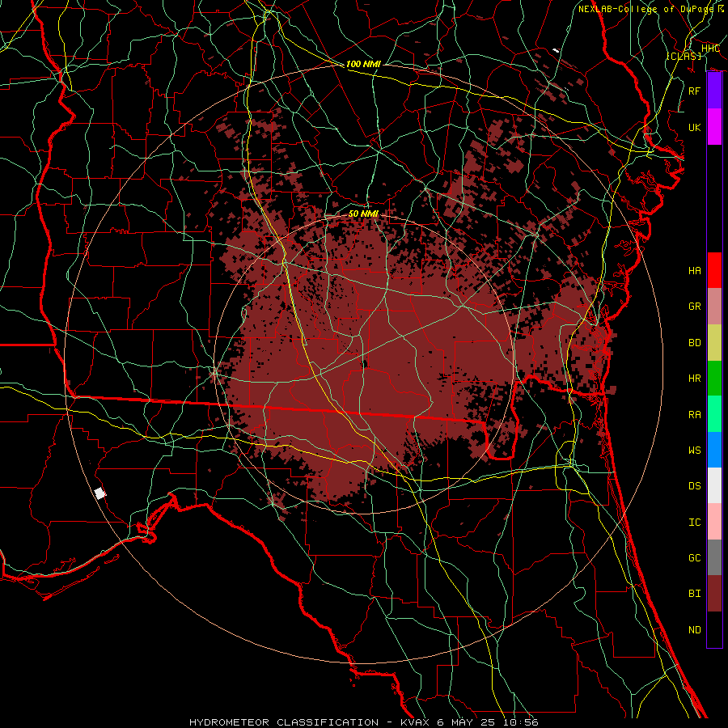This screenshot has height=728, width=728.
Task: Click the HHC product label
Action: (710, 49)
